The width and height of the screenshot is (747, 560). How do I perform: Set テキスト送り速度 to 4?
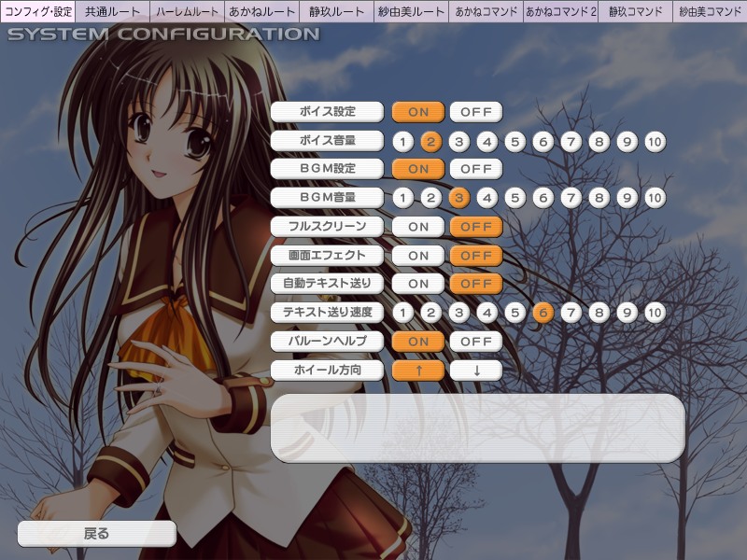(486, 313)
